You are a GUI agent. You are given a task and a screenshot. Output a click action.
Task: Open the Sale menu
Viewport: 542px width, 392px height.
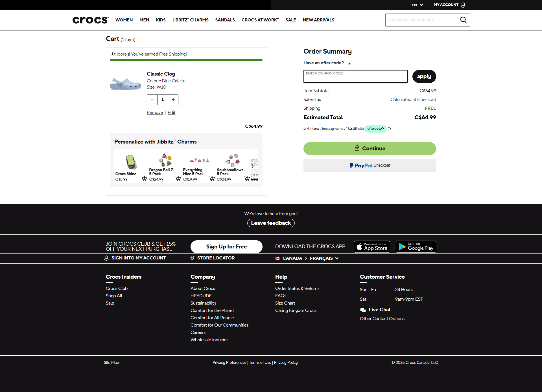pos(290,20)
